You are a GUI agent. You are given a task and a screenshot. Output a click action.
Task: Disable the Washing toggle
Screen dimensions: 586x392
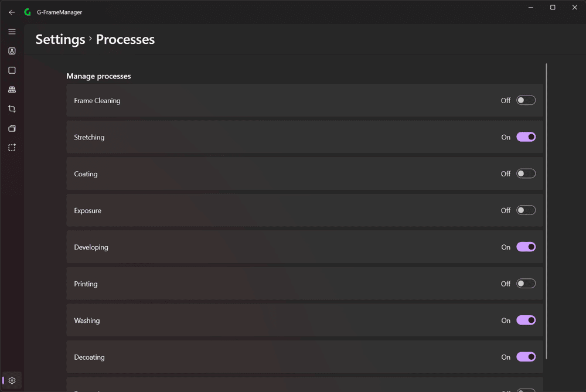526,321
